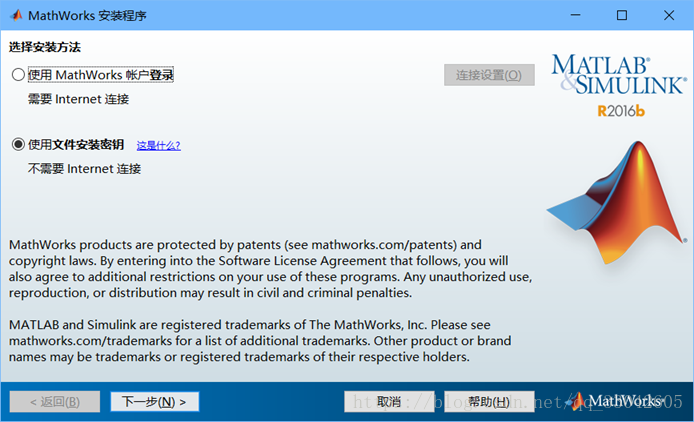Click the MathWorks 安装程序 title text
694x422 pixels.
click(87, 15)
